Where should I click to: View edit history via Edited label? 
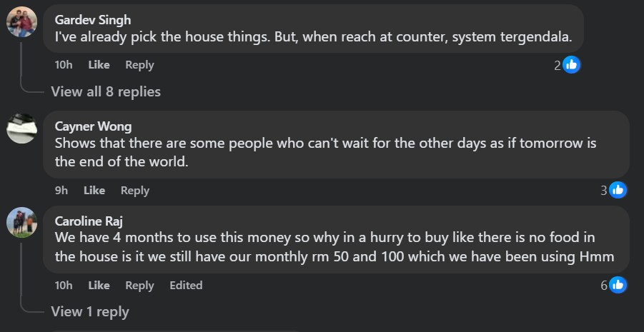click(x=186, y=285)
